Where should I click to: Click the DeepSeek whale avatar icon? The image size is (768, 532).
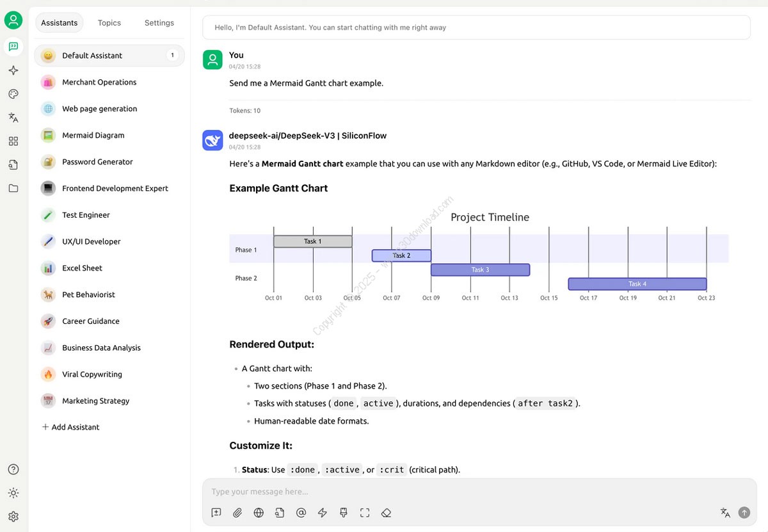[x=212, y=140]
